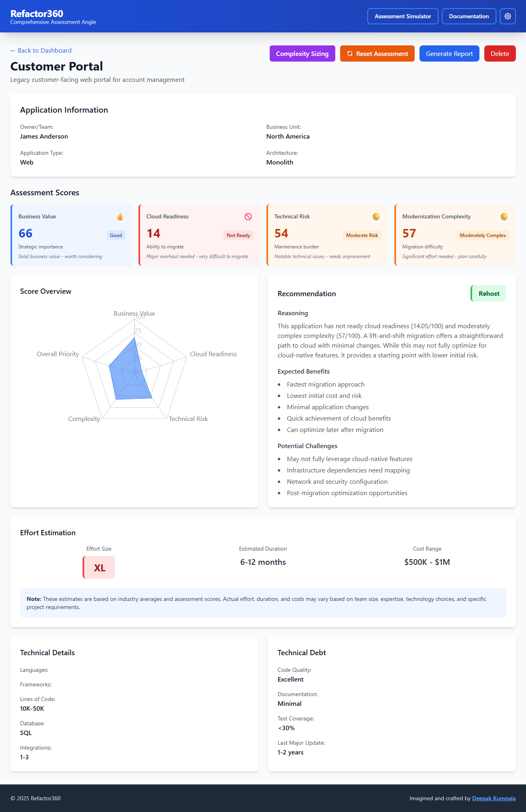Click the Refactor360 logo in header

pyautogui.click(x=37, y=13)
